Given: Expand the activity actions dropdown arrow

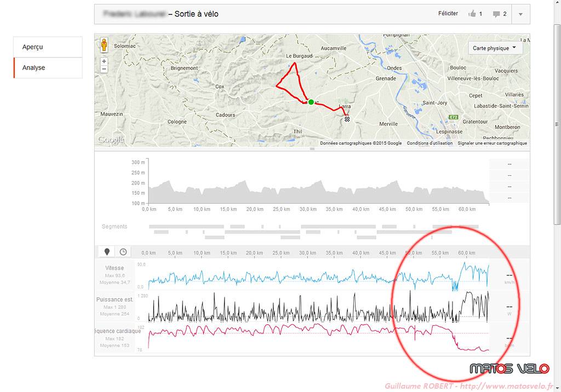Looking at the screenshot, I should tap(520, 14).
